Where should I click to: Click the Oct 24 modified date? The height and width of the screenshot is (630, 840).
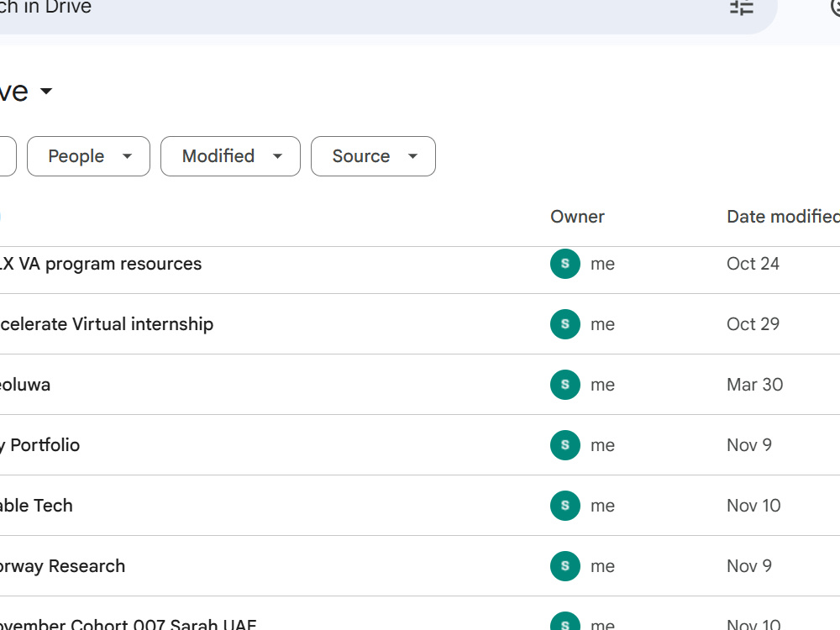(x=753, y=264)
